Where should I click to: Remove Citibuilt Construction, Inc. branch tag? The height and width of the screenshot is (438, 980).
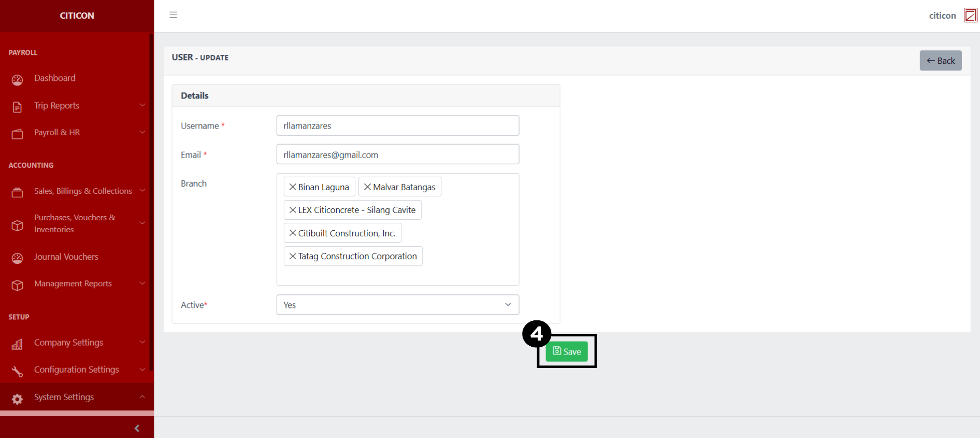pyautogui.click(x=293, y=233)
